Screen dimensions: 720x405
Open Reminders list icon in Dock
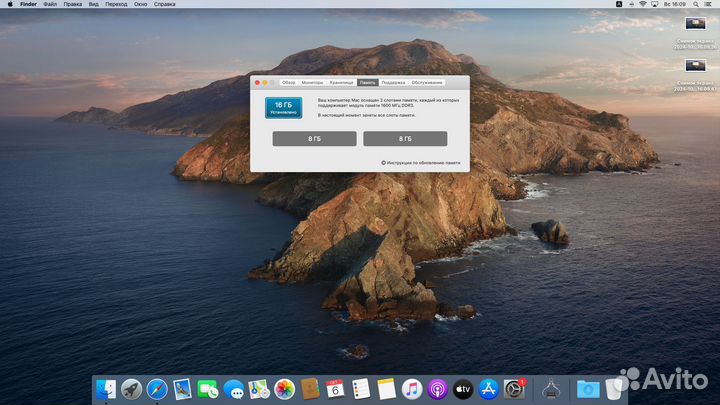point(361,389)
